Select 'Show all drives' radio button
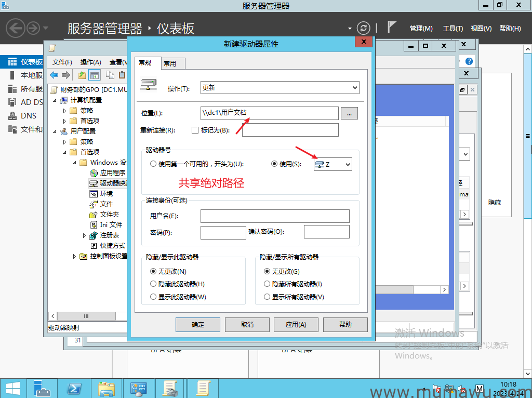This screenshot has width=532, height=398. pos(267,297)
